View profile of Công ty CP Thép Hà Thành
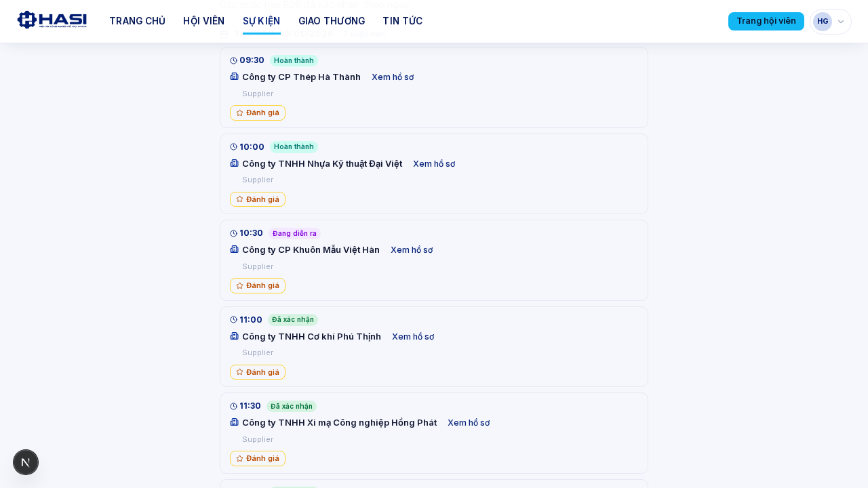 (x=393, y=77)
